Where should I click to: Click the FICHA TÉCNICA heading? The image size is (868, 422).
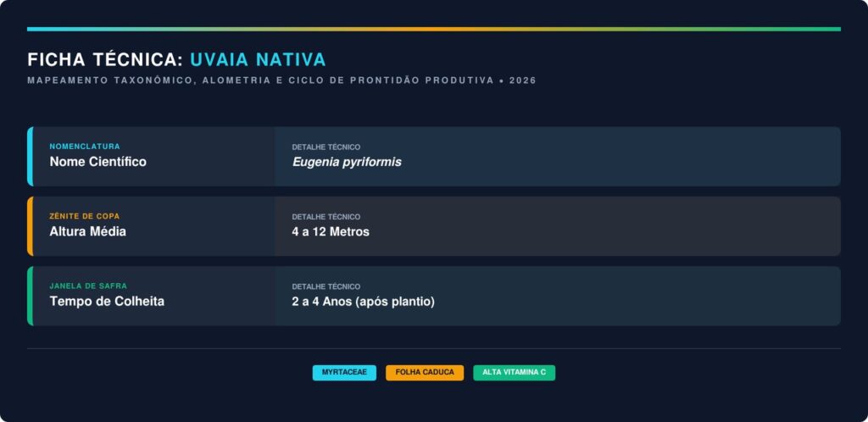point(105,60)
